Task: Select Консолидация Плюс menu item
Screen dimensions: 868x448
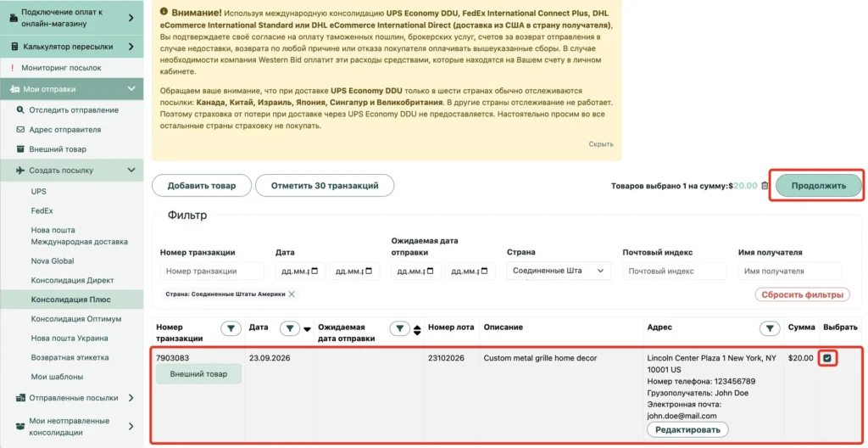Action: tap(71, 300)
